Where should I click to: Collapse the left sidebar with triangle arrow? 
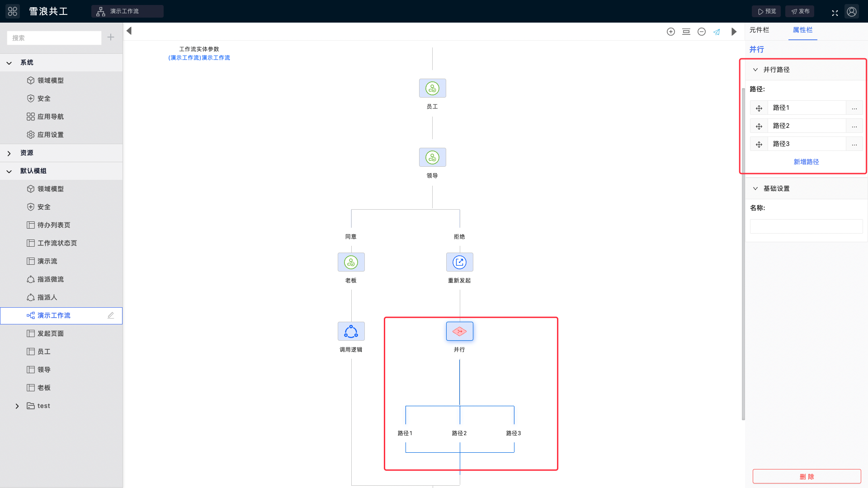click(x=129, y=31)
